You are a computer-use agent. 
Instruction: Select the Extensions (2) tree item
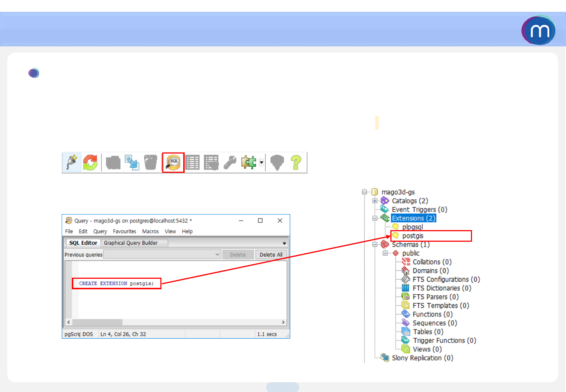point(414,218)
